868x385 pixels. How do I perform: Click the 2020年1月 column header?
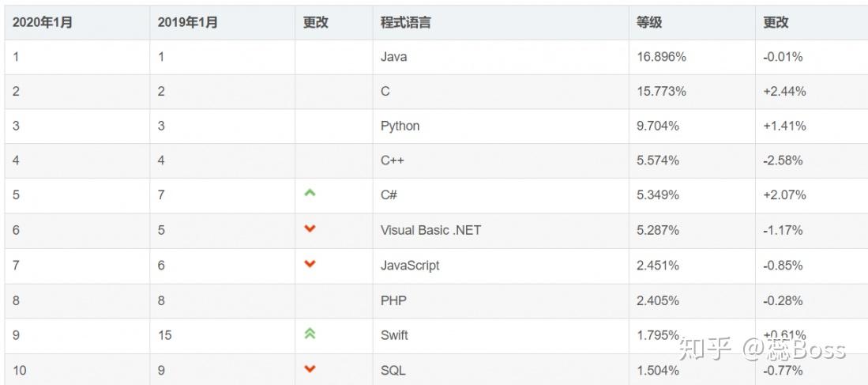point(43,22)
